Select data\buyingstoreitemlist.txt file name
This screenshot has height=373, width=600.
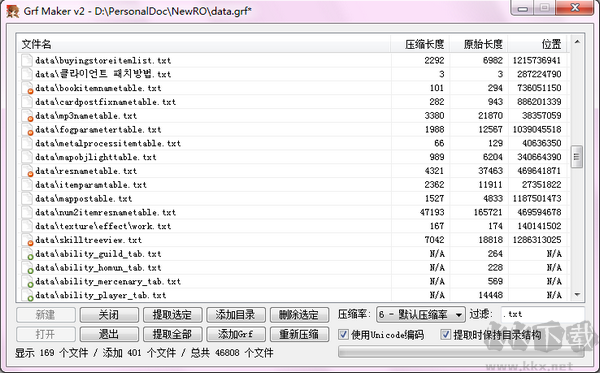pyautogui.click(x=103, y=60)
